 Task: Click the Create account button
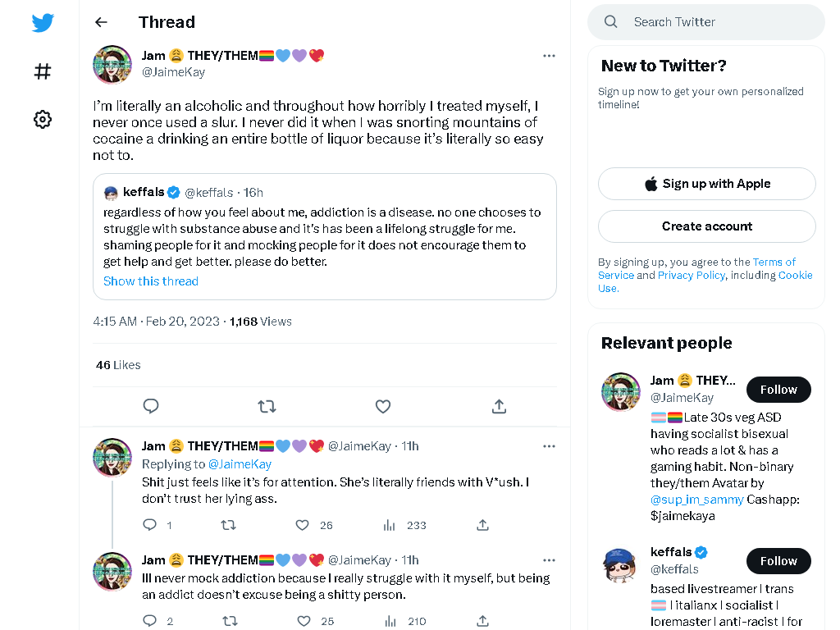706,226
